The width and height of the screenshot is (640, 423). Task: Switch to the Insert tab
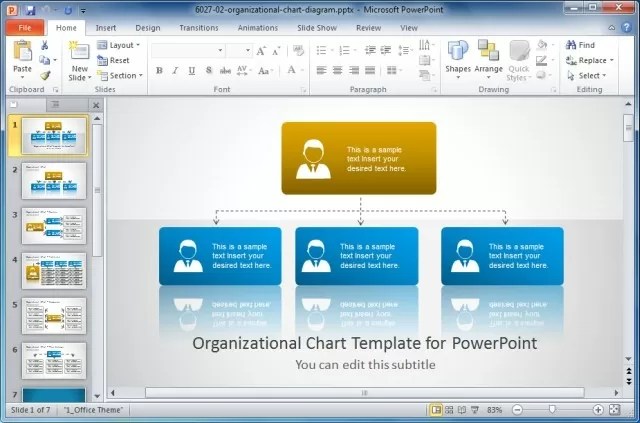106,28
